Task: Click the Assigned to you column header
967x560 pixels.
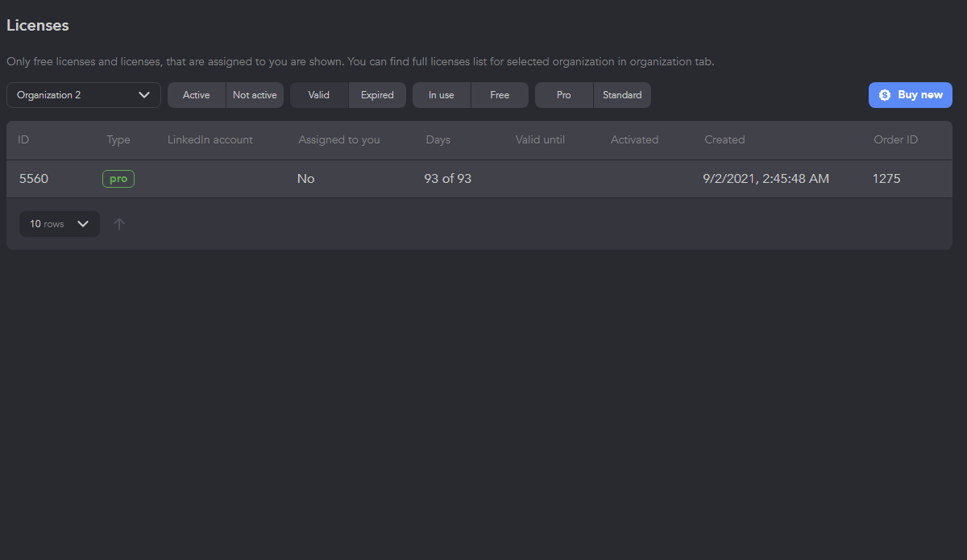Action: [x=339, y=140]
